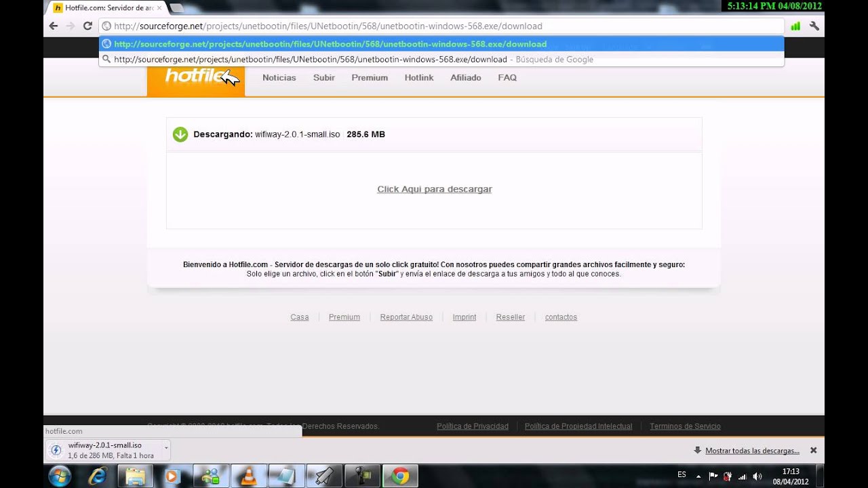Open Política de Privacidad link

coord(473,426)
